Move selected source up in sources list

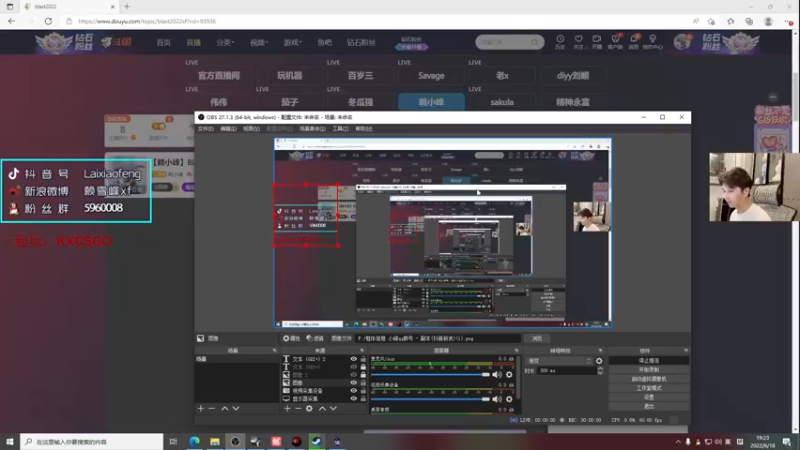(x=322, y=409)
